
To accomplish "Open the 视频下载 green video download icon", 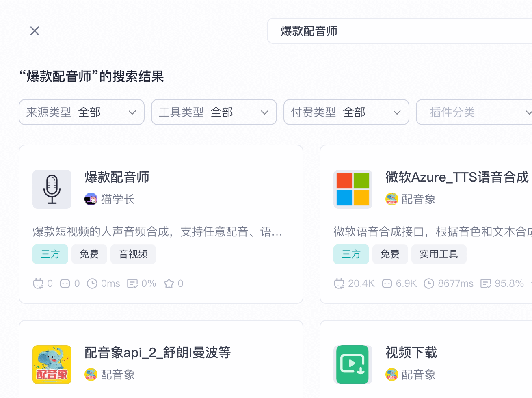I will 353,364.
